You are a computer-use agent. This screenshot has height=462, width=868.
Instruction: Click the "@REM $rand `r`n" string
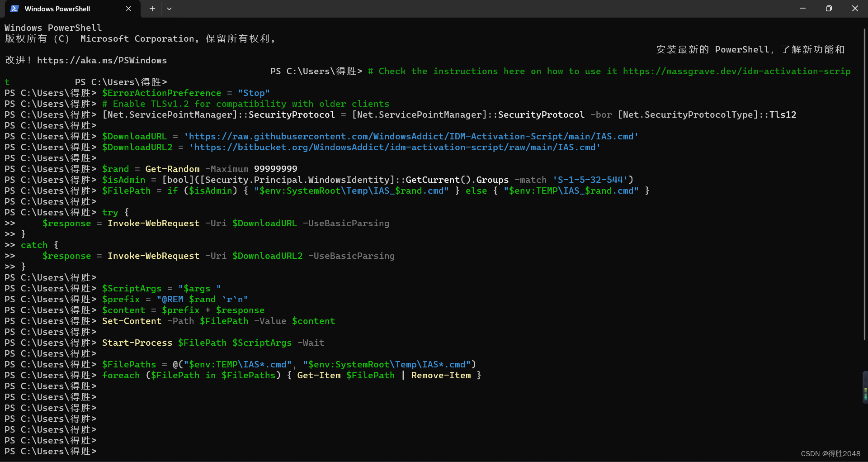[x=202, y=299]
